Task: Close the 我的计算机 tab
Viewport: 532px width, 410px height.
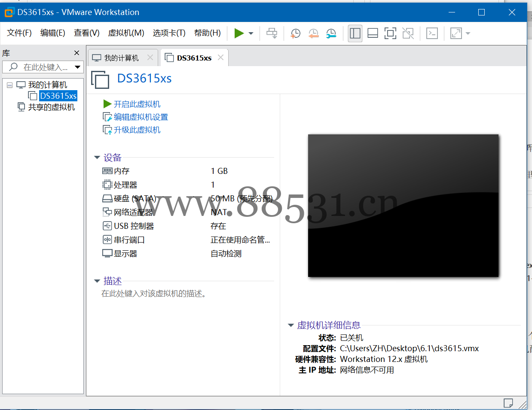Action: click(x=150, y=58)
